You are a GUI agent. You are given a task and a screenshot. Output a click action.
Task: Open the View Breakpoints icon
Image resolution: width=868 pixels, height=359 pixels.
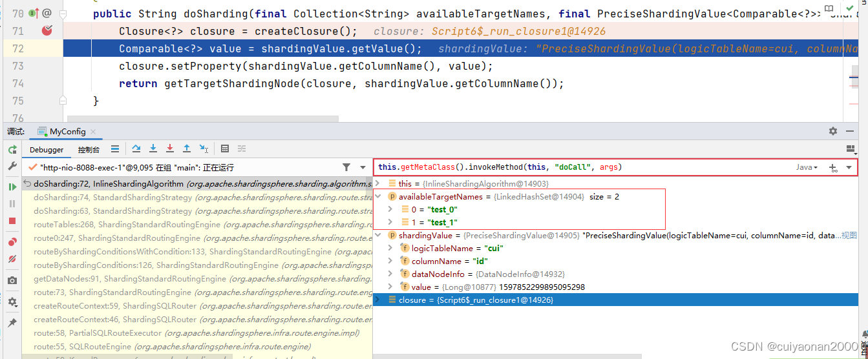(12, 242)
